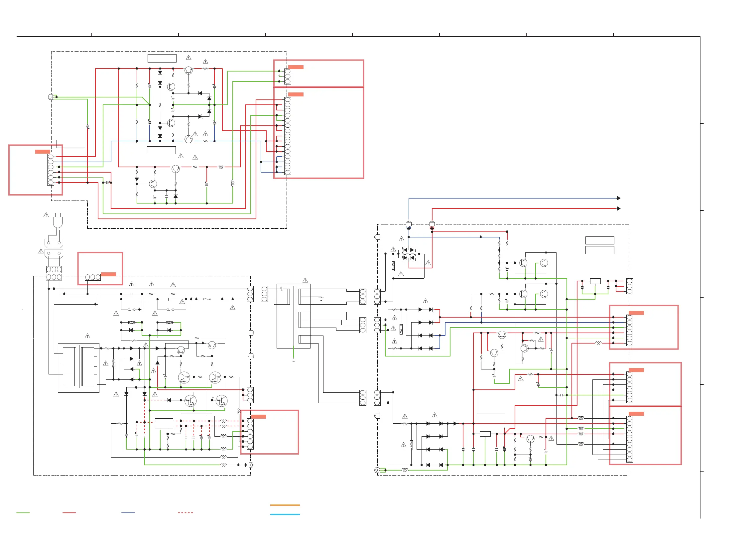Image resolution: width=754 pixels, height=560 pixels.
Task: Select the power transformer symbol on lower-left board
Action: click(x=78, y=368)
